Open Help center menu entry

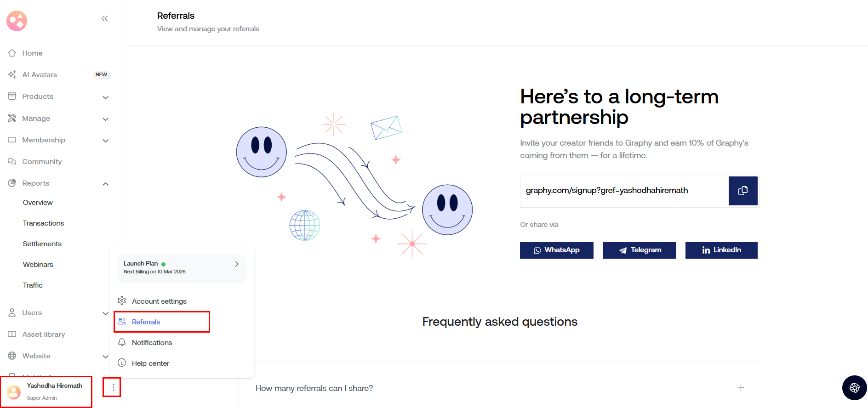(150, 363)
